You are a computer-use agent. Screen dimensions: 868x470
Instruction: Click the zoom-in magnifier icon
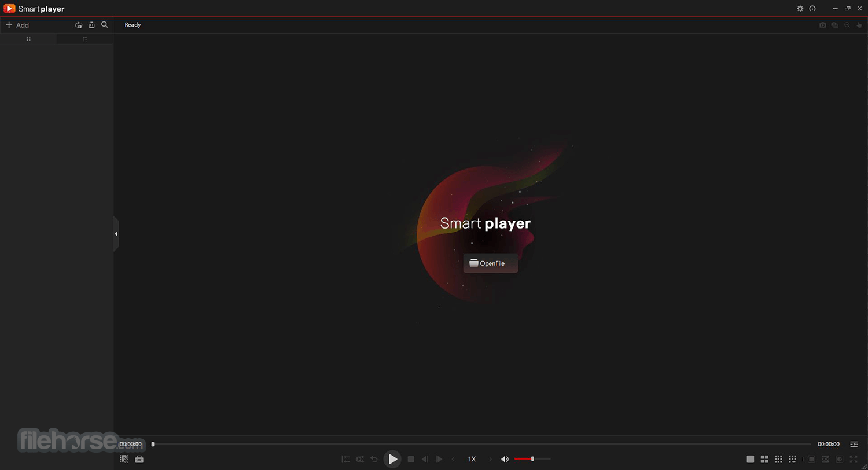pos(847,25)
